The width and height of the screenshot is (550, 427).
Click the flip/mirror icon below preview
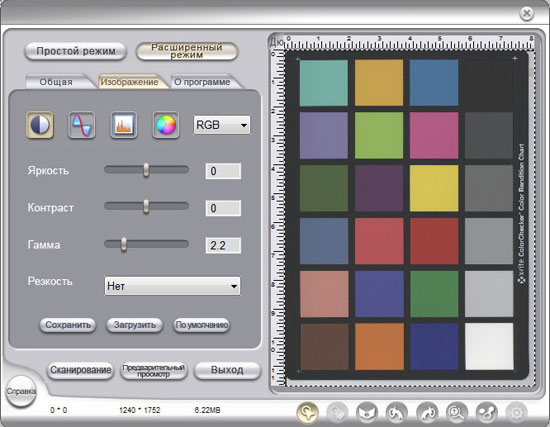pos(367,413)
